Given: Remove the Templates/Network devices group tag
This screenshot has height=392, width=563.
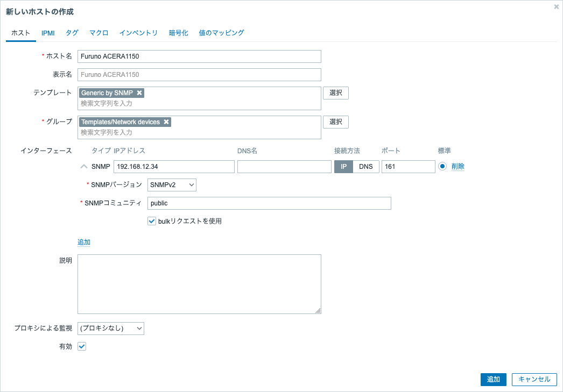Looking at the screenshot, I should [166, 122].
